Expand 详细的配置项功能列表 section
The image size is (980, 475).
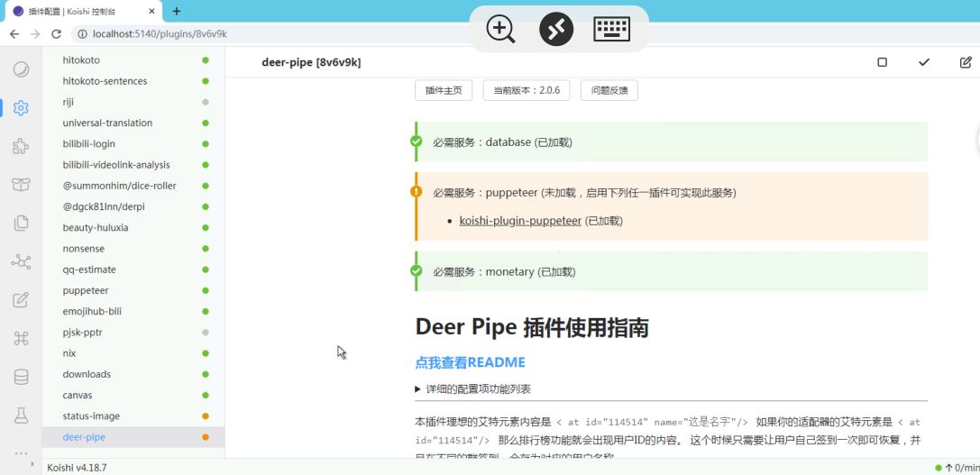click(473, 388)
